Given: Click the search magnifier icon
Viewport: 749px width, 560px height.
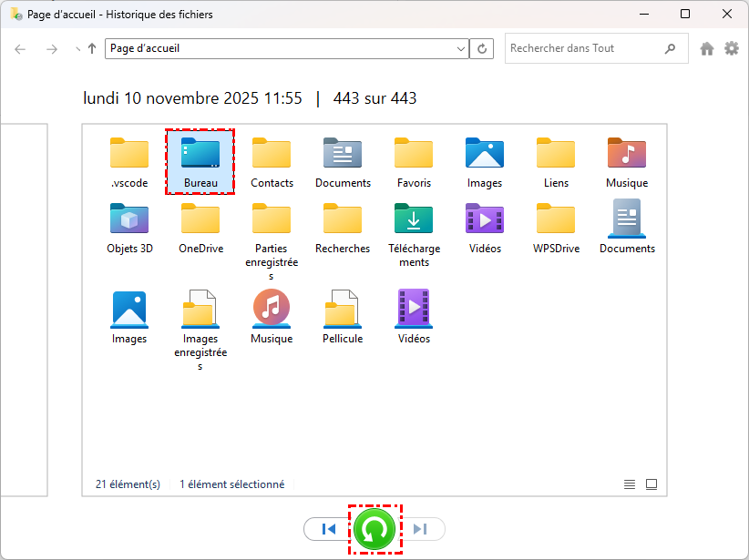Looking at the screenshot, I should (x=671, y=49).
